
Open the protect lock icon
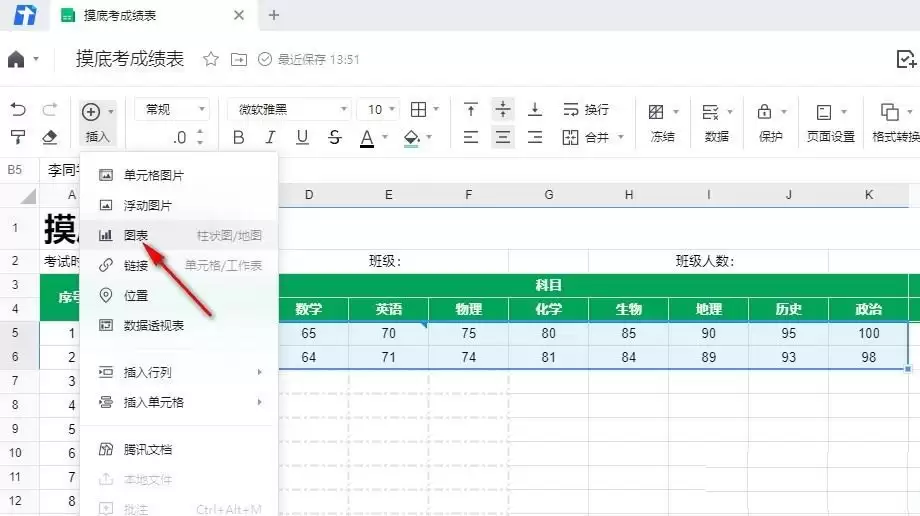pyautogui.click(x=765, y=112)
